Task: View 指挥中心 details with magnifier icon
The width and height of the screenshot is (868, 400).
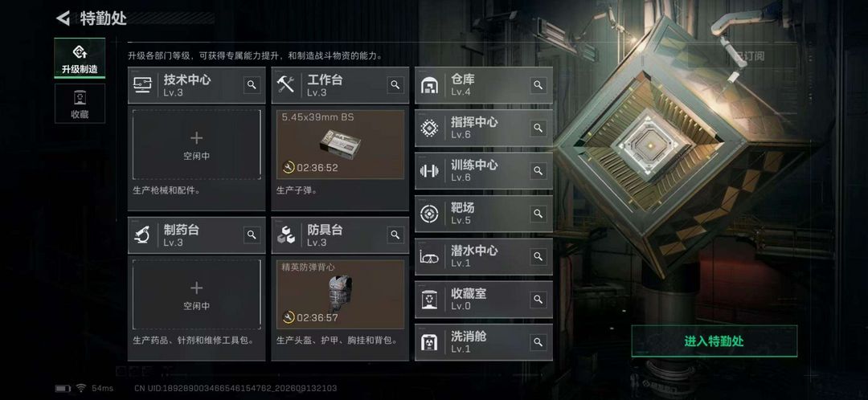Action: tap(538, 128)
